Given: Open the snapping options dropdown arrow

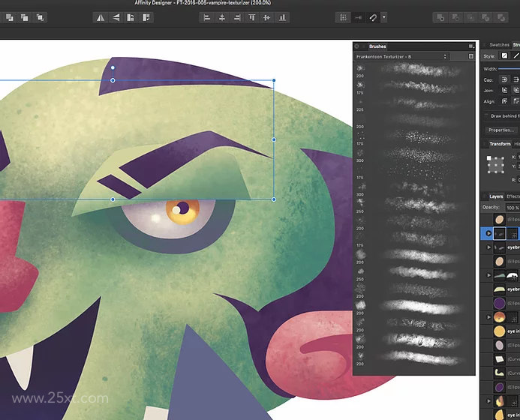Looking at the screenshot, I should click(x=383, y=17).
